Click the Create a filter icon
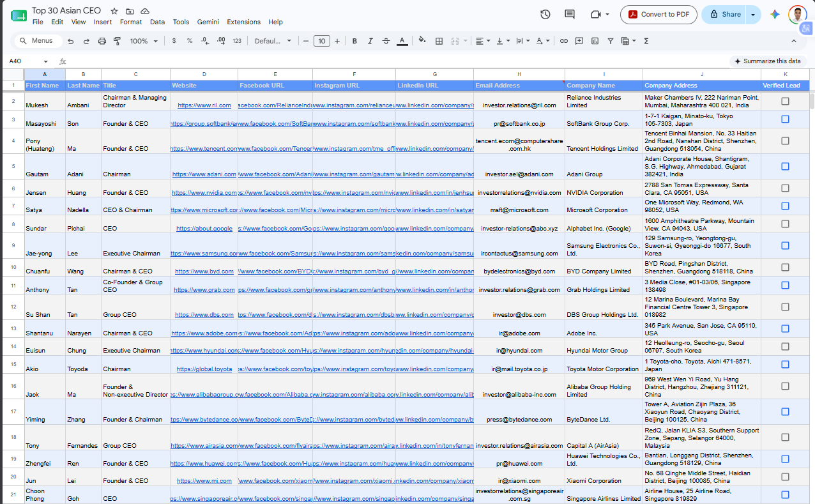 click(x=611, y=41)
